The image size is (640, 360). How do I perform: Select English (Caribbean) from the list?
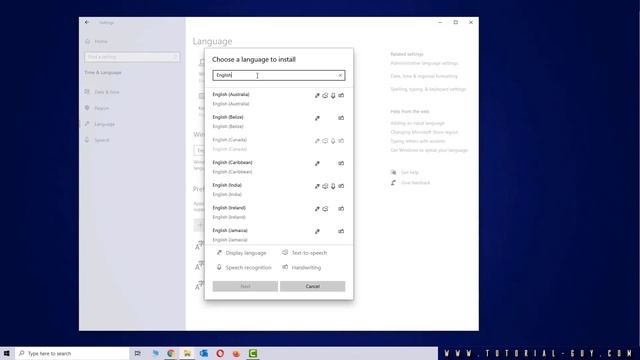(279, 167)
